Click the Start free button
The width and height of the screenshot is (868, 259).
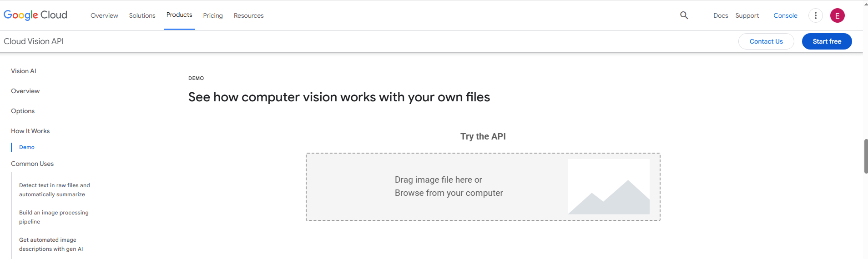click(827, 41)
